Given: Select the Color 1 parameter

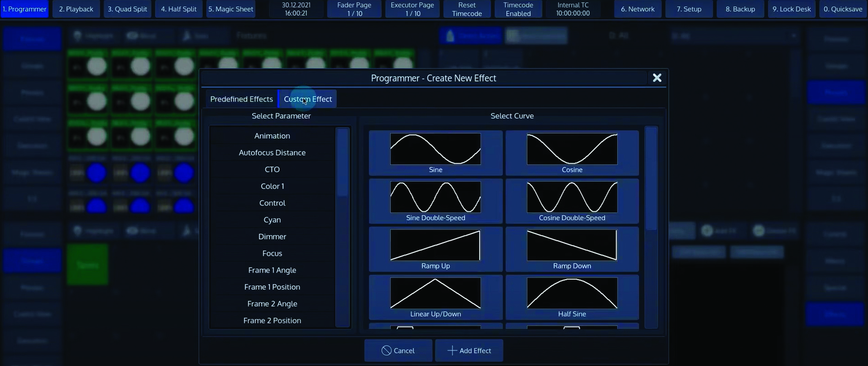Looking at the screenshot, I should [x=272, y=186].
